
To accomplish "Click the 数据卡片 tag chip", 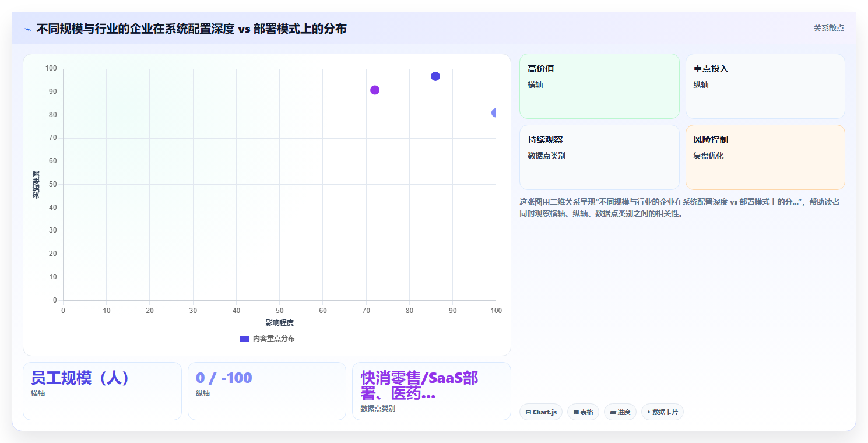I will [662, 412].
